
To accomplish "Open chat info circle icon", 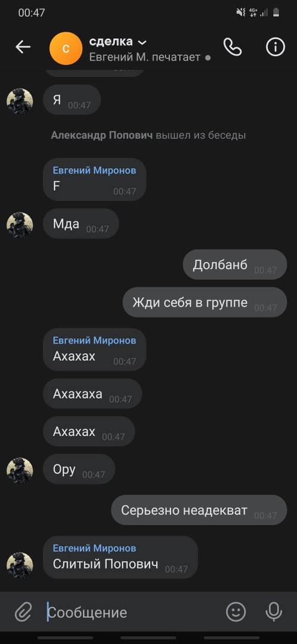I will pos(275,47).
